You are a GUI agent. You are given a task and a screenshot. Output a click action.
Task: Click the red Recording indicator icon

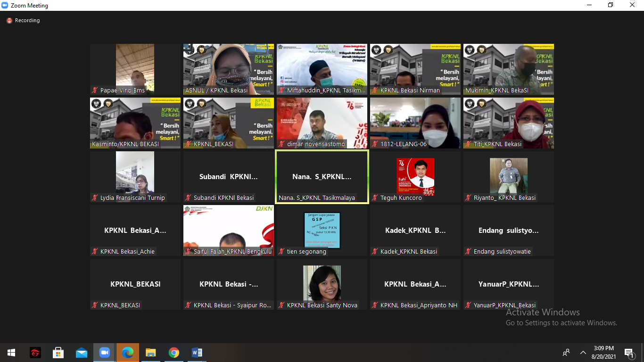coord(9,21)
